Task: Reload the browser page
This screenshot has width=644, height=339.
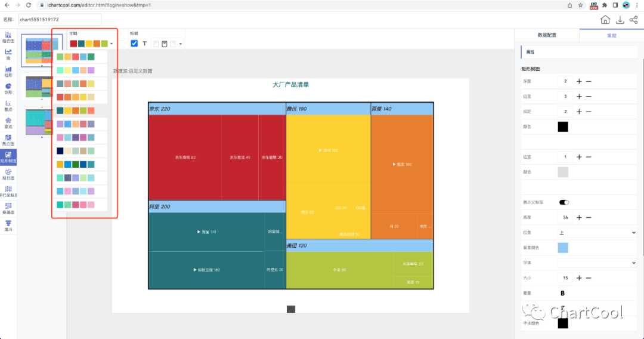Action: click(x=29, y=5)
